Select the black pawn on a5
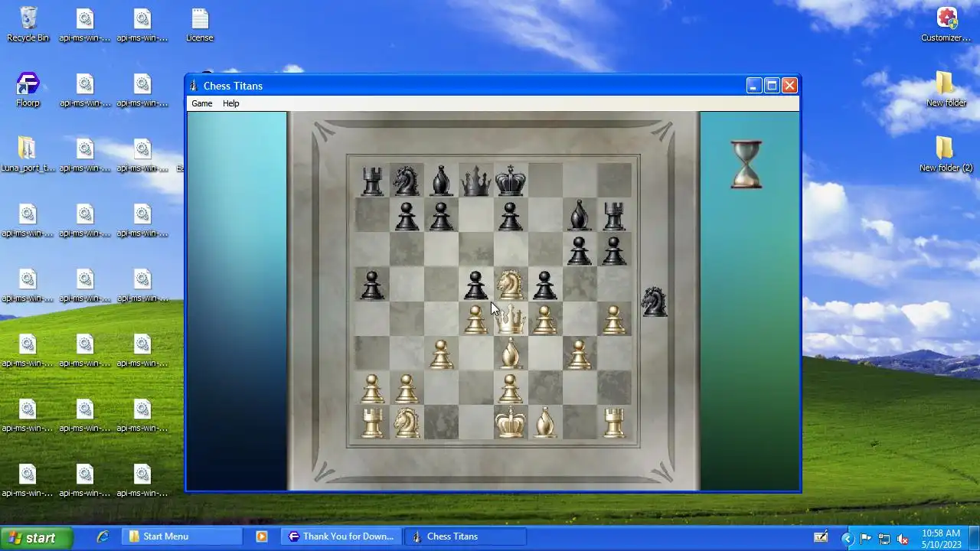Image resolution: width=980 pixels, height=551 pixels. coord(372,285)
